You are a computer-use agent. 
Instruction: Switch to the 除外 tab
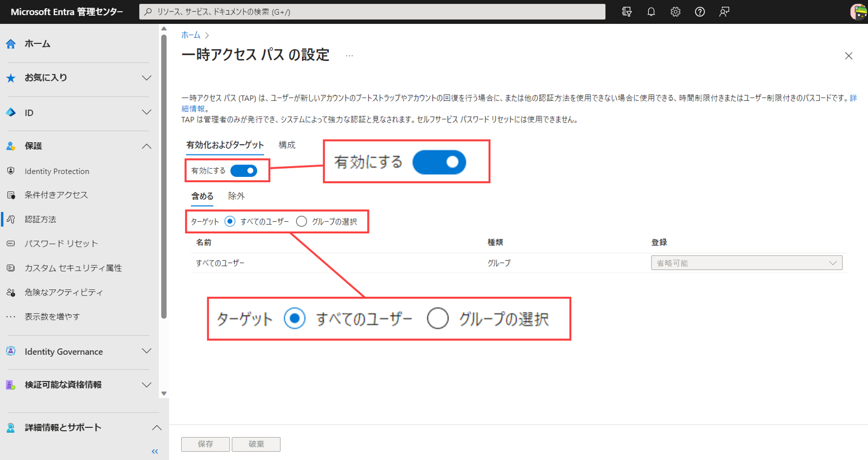tap(237, 196)
